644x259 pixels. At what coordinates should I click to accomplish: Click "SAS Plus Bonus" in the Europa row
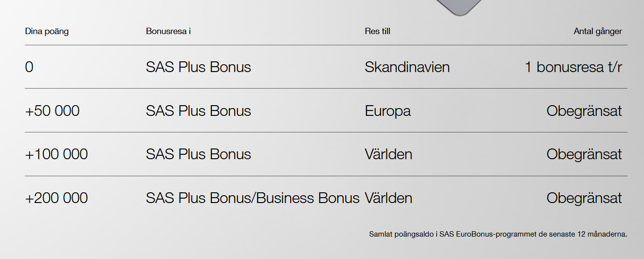(x=198, y=111)
